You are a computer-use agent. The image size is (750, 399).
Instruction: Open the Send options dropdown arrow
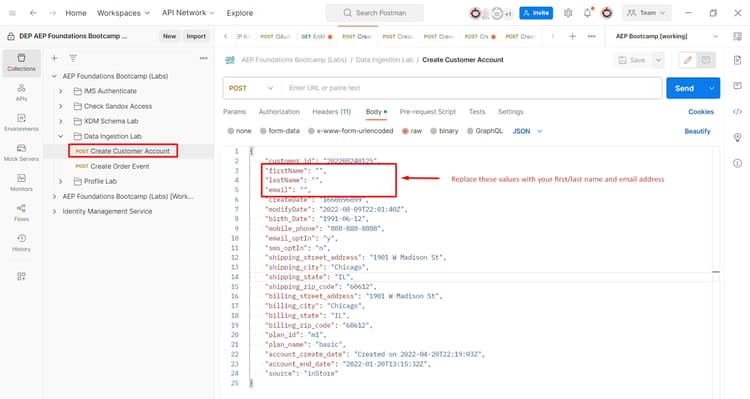pos(712,88)
